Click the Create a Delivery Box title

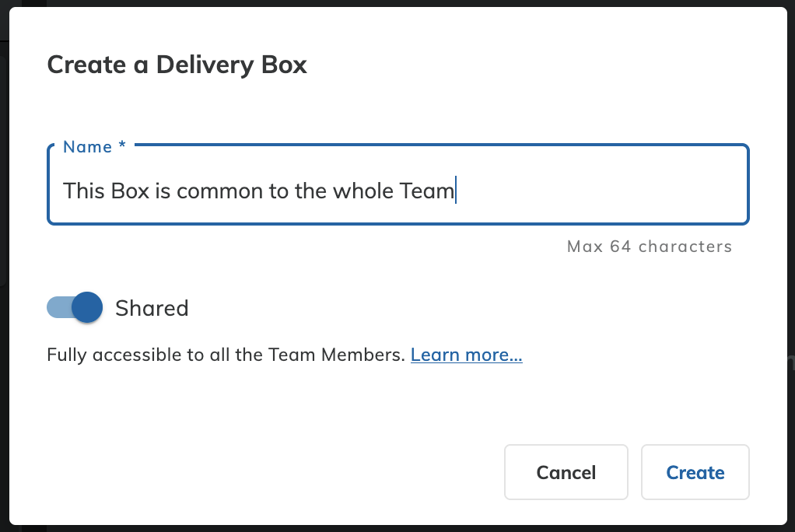(x=177, y=65)
